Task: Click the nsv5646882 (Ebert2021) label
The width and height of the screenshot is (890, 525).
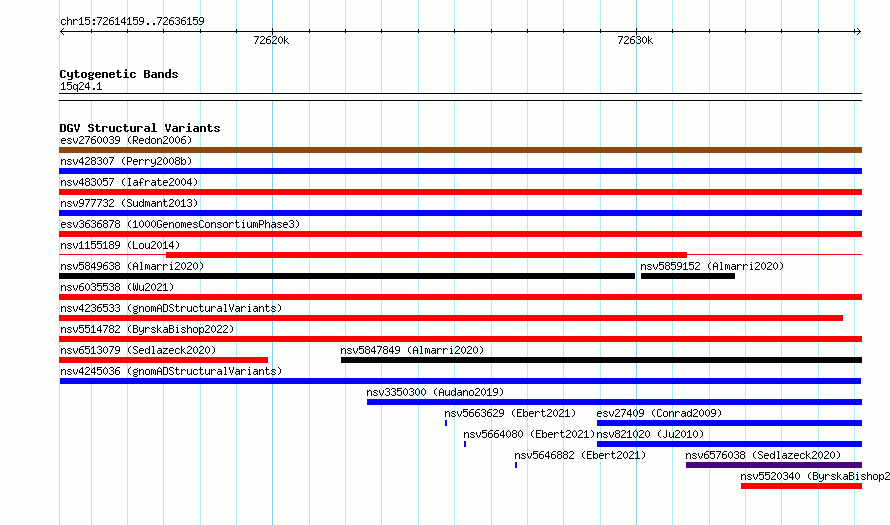Action: (580, 455)
